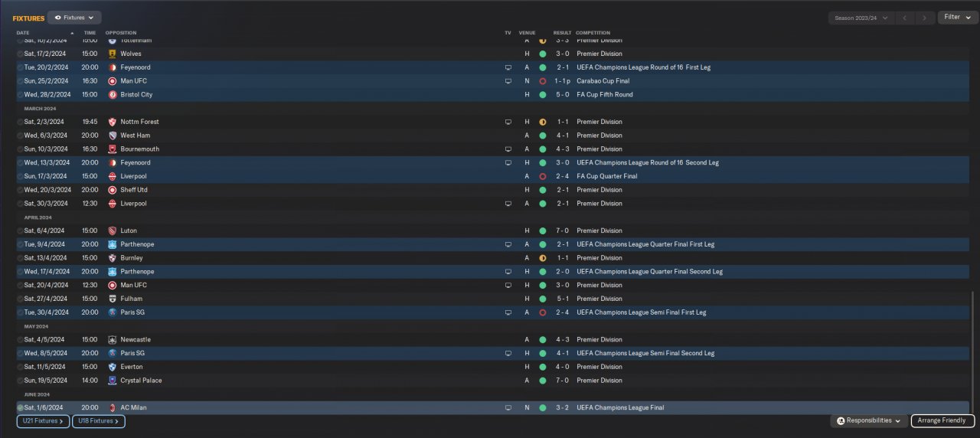Click the Crystal Palace club crest

[113, 381]
